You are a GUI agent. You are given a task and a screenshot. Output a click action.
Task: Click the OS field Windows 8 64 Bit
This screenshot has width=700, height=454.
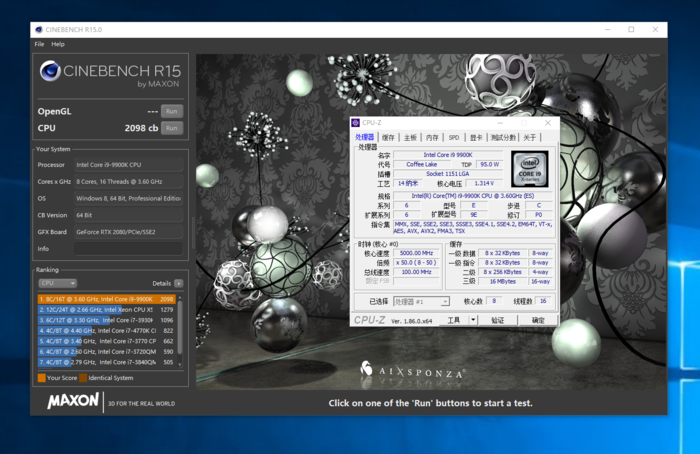[129, 198]
